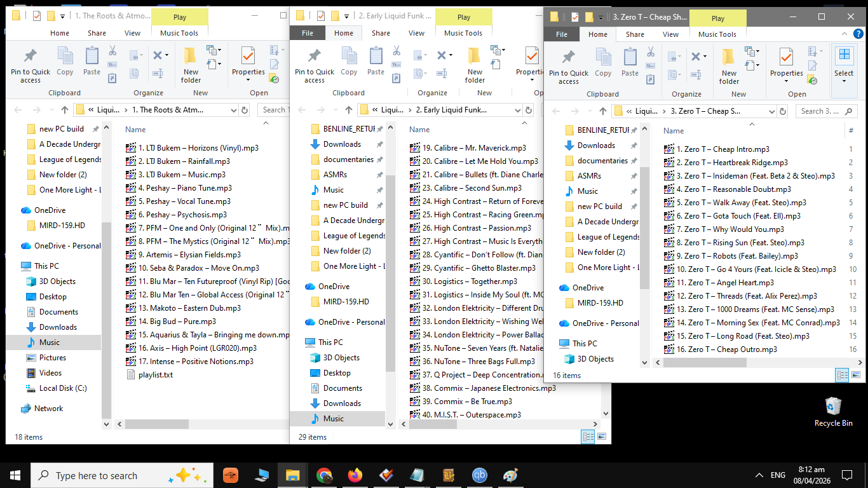Click the red X Delete icon in Zero T ribbon

pyautogui.click(x=695, y=57)
